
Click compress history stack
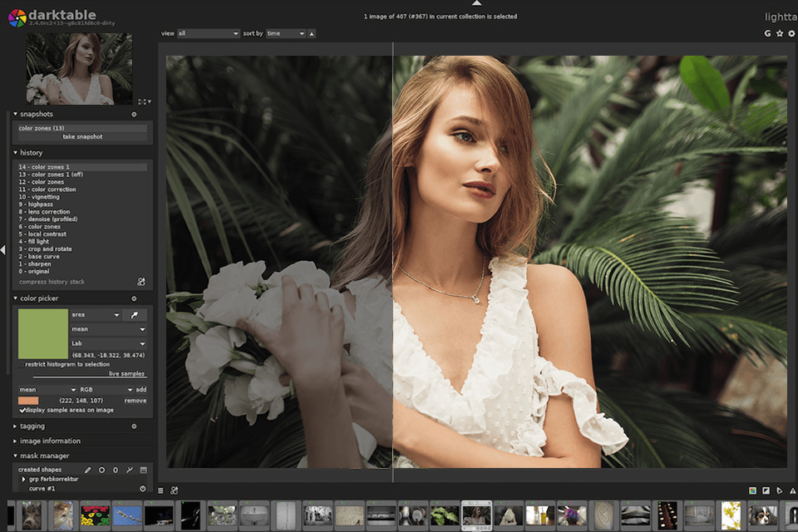pyautogui.click(x=52, y=282)
